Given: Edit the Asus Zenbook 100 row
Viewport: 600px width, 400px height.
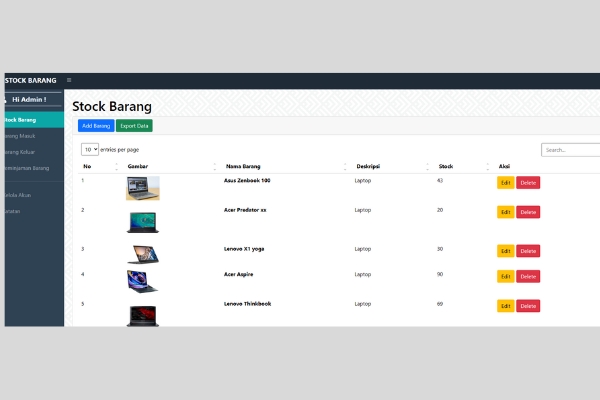Looking at the screenshot, I should click(x=505, y=183).
